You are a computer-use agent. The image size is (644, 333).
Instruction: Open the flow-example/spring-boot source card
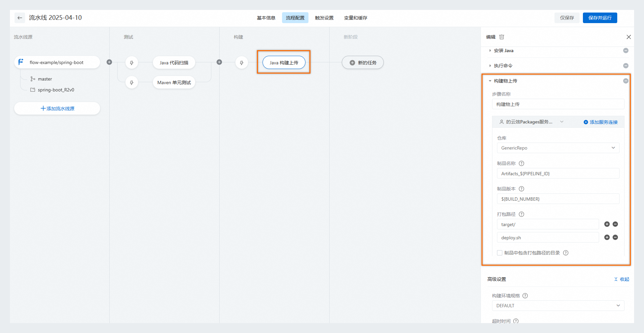coord(57,62)
